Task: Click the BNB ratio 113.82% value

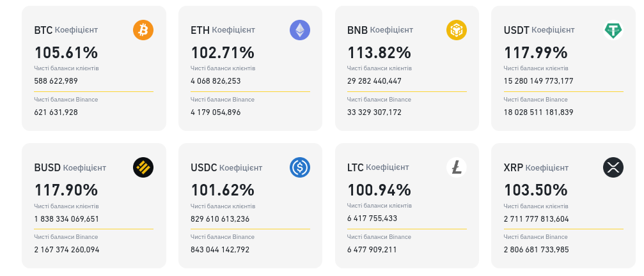Action: (x=379, y=52)
